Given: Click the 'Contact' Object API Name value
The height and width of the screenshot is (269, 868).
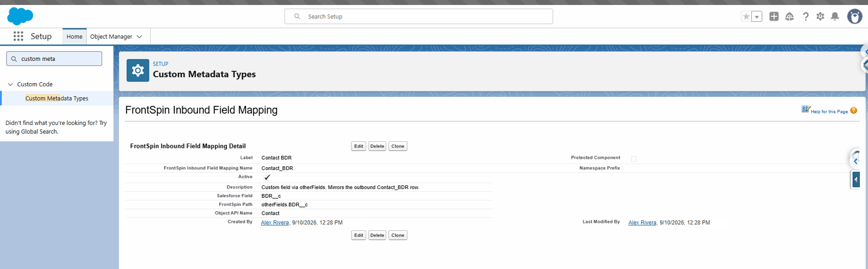Looking at the screenshot, I should click(270, 213).
